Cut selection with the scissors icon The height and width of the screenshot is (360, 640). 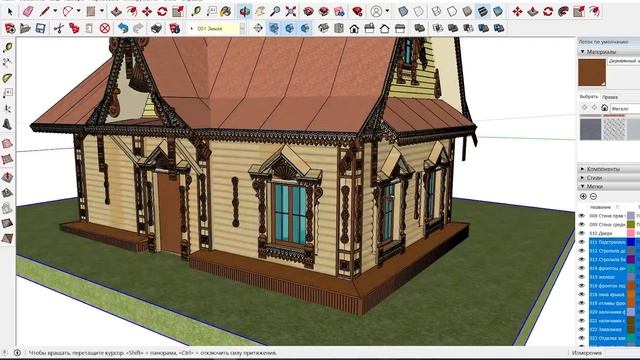click(x=59, y=28)
